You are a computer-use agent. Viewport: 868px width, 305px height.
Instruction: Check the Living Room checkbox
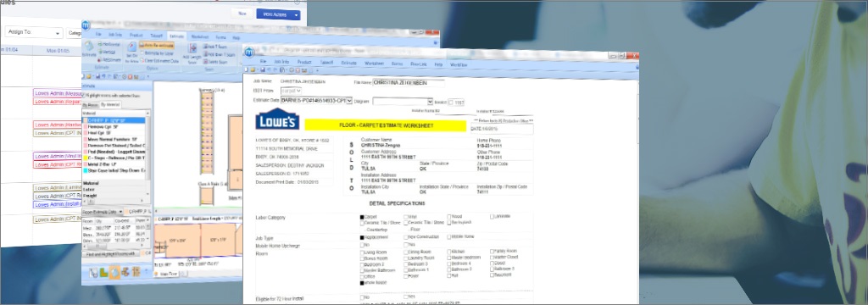point(363,252)
